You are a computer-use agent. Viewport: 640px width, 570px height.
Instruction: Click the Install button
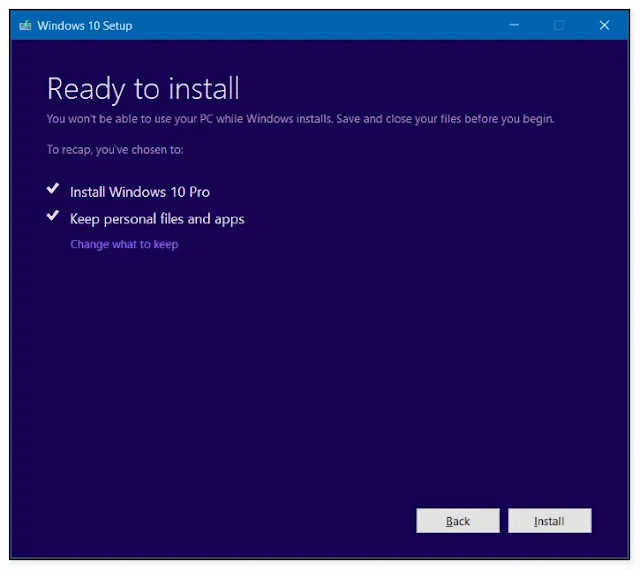coord(549,521)
